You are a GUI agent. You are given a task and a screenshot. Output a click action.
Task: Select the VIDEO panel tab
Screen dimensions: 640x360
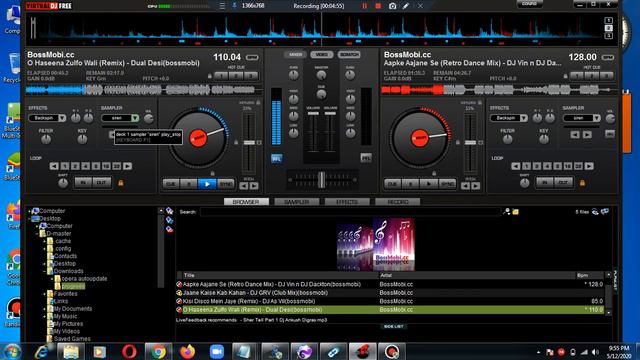tap(322, 54)
